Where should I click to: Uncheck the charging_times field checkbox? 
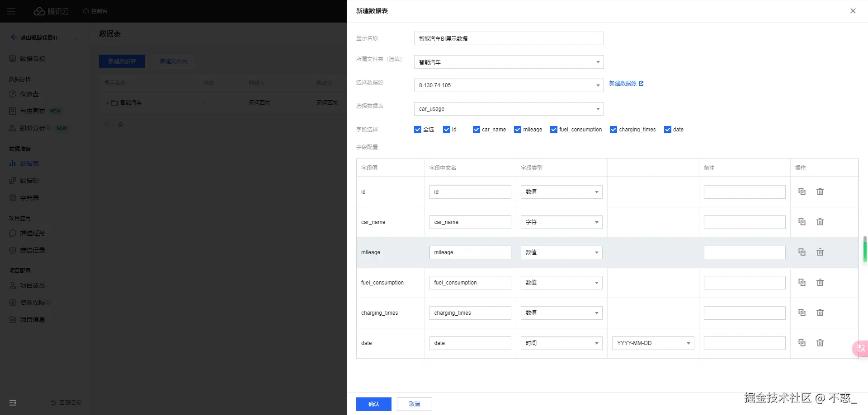click(x=613, y=130)
